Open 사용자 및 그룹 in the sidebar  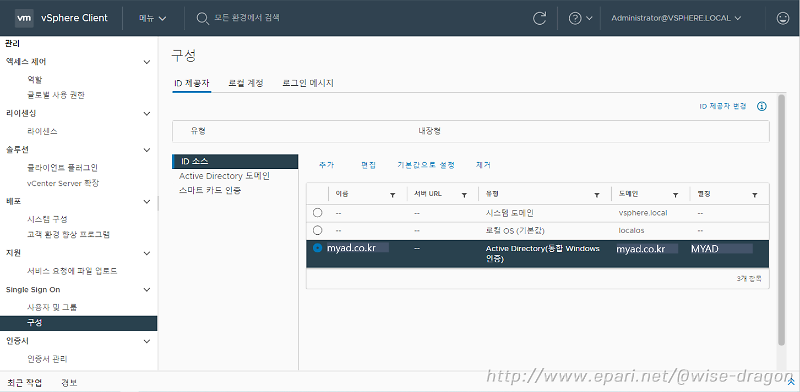point(52,307)
